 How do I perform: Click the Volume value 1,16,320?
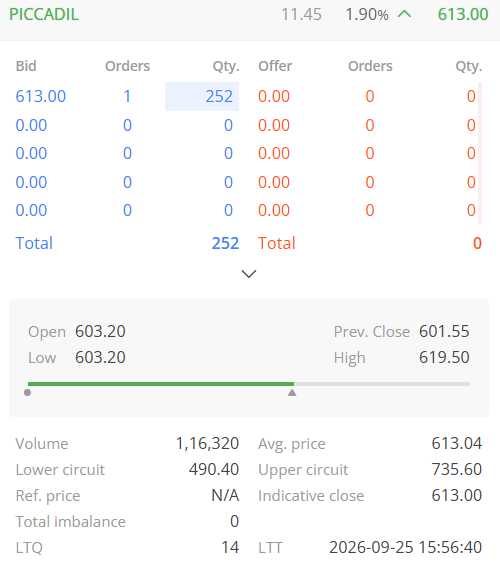[207, 443]
